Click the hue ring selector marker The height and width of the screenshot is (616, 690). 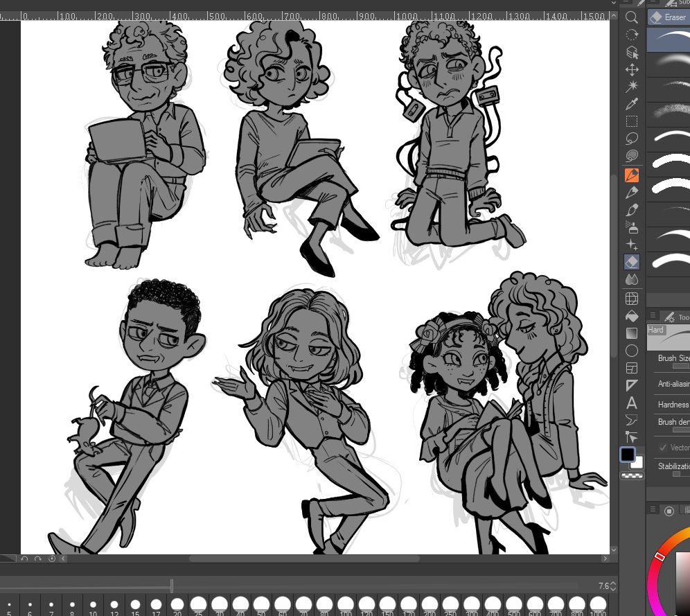(x=660, y=556)
